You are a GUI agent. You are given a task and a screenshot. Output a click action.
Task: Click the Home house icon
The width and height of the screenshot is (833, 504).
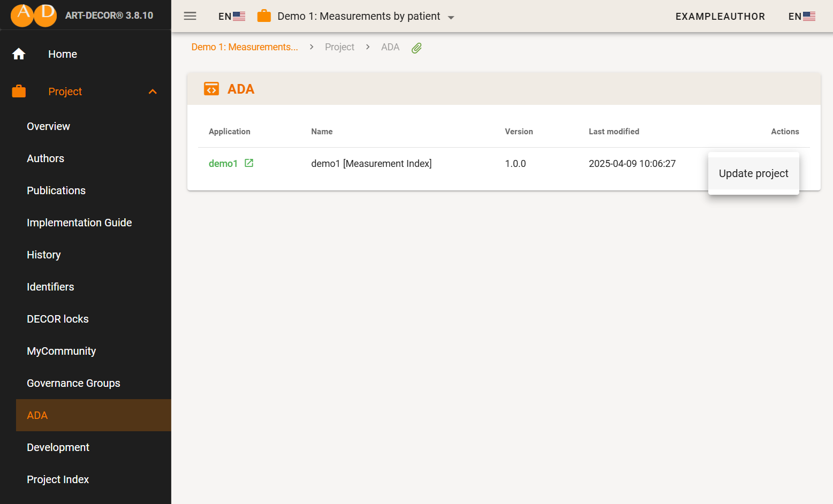pos(19,54)
